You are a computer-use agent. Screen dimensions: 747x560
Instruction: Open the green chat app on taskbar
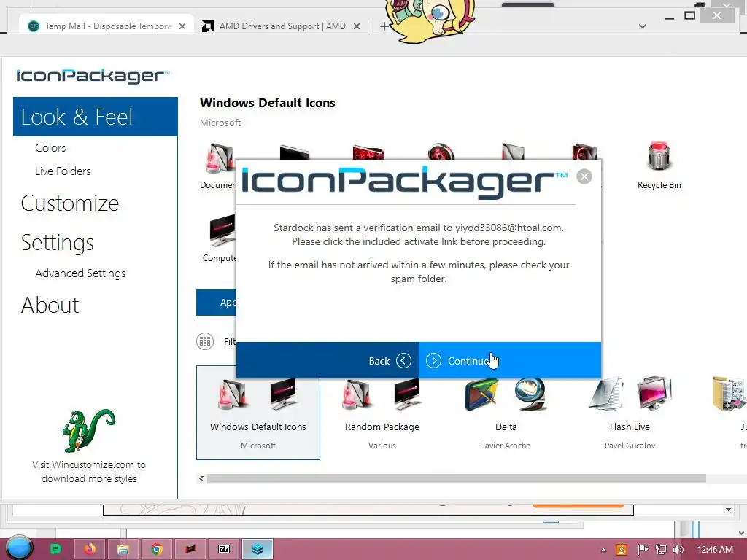click(55, 549)
